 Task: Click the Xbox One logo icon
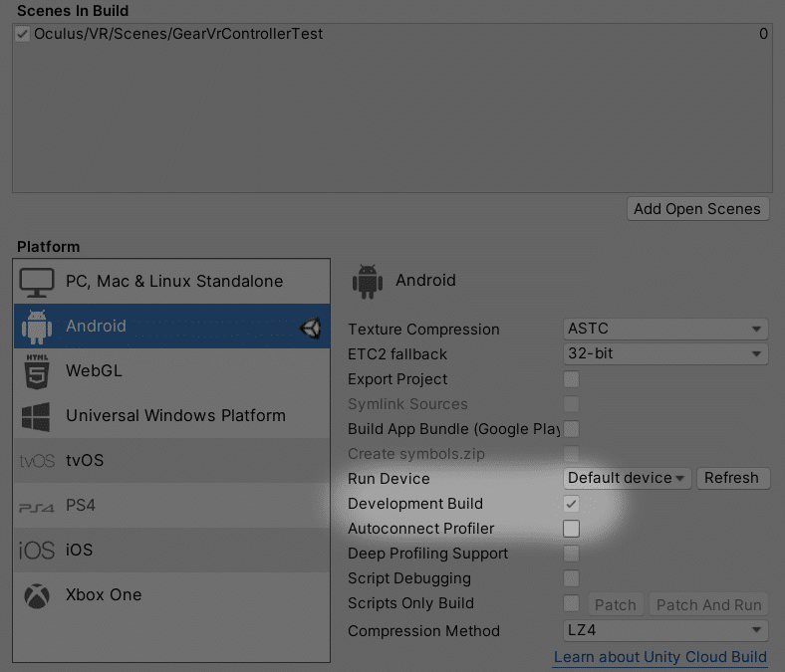pyautogui.click(x=37, y=595)
